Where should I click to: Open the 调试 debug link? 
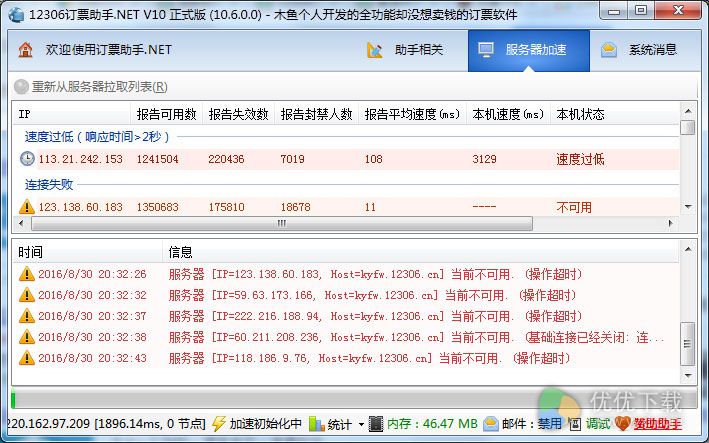[x=598, y=424]
